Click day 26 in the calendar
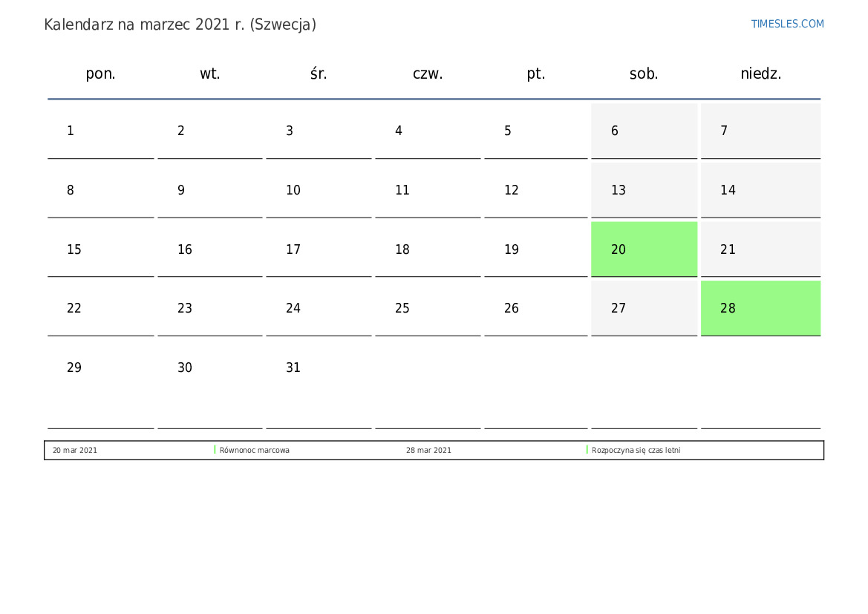The image size is (868, 614). [x=536, y=308]
